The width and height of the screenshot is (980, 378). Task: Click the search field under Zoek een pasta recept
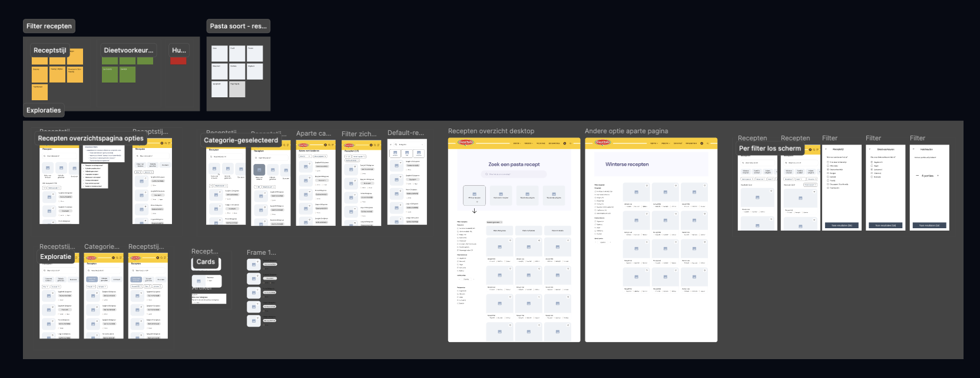pos(514,174)
